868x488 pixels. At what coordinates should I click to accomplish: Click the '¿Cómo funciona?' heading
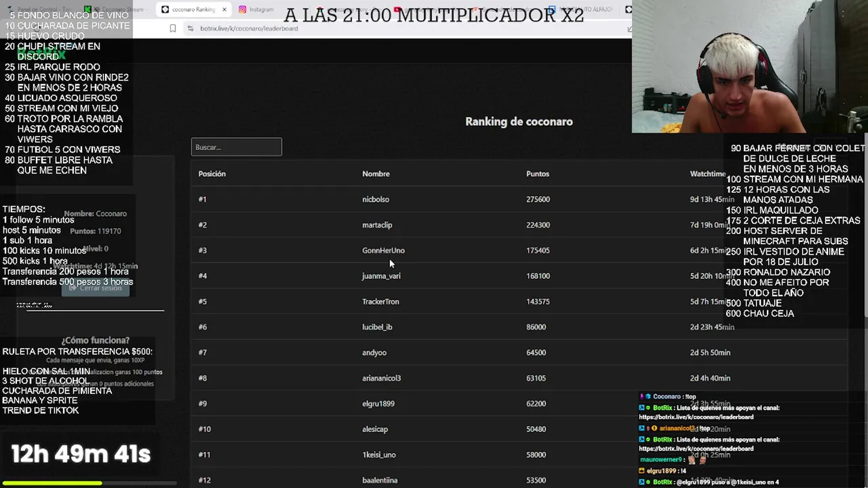95,340
